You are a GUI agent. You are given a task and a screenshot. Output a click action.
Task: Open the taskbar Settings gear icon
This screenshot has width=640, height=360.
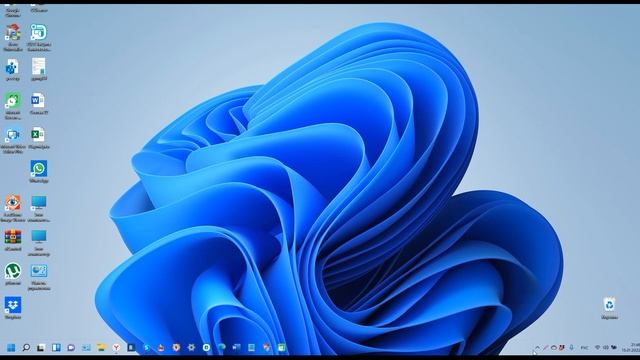coord(191,347)
